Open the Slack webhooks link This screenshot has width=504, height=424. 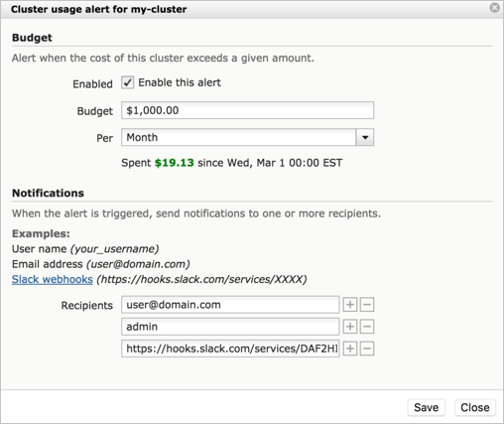coord(53,279)
